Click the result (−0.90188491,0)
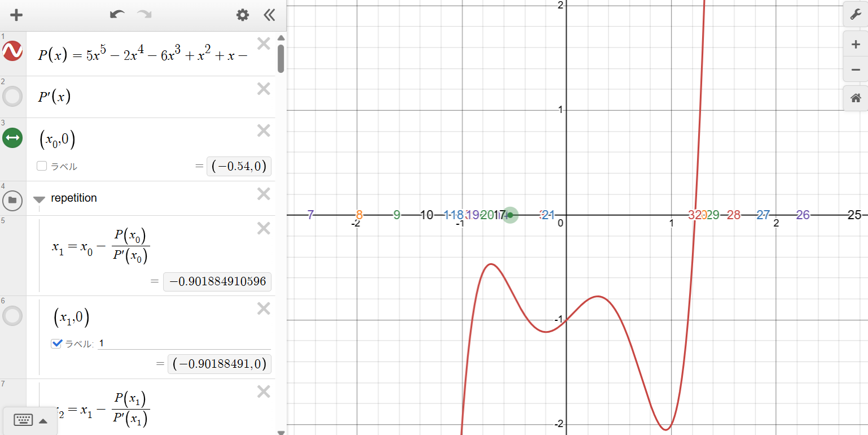The image size is (868, 435). 220,364
